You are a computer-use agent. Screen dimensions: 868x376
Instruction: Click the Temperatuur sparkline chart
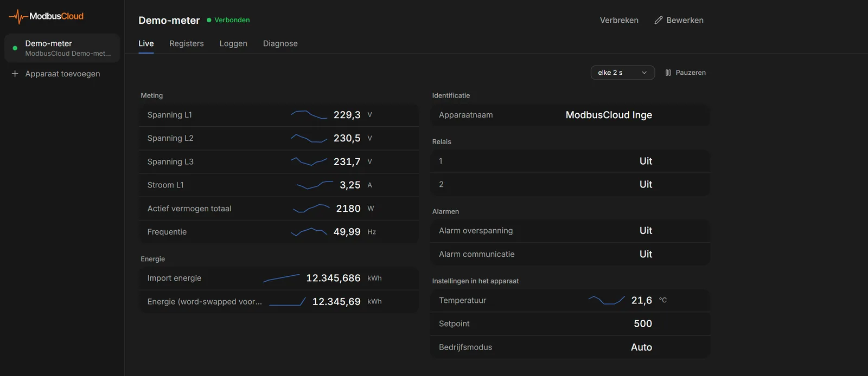[x=607, y=300]
